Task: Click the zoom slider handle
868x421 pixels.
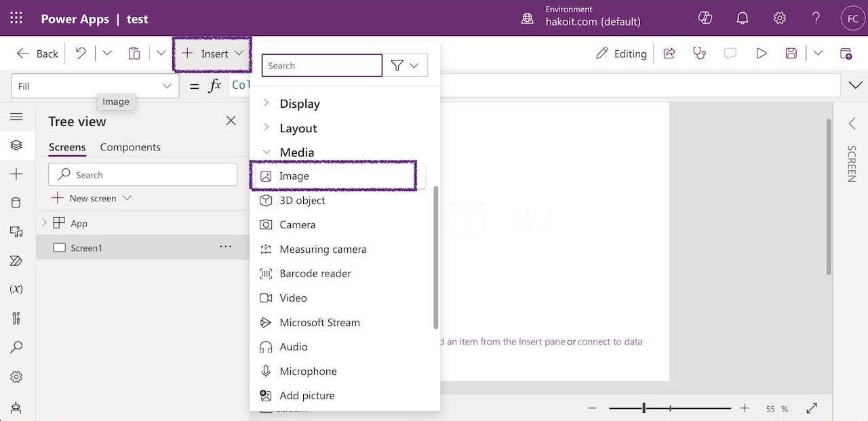Action: click(644, 408)
